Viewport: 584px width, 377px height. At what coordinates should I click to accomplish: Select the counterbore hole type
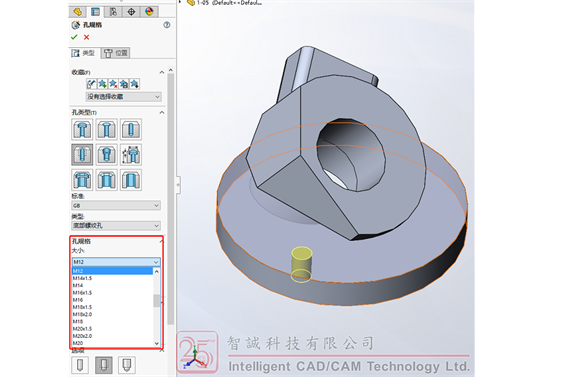pyautogui.click(x=82, y=130)
